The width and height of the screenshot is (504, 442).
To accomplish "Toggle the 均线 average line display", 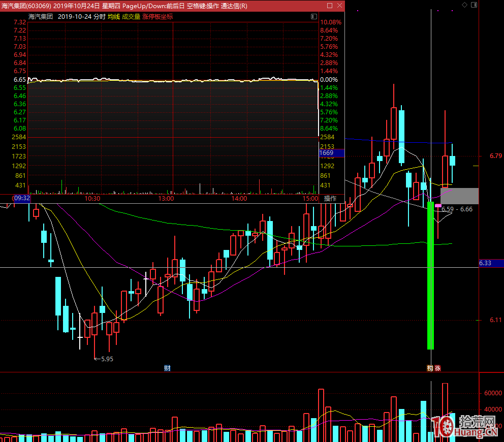I will 114,16.
